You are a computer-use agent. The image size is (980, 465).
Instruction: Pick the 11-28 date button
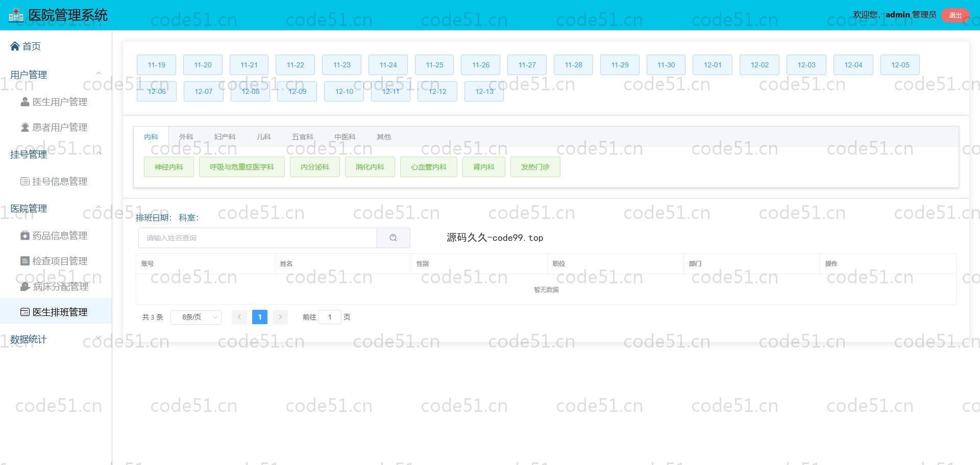574,65
